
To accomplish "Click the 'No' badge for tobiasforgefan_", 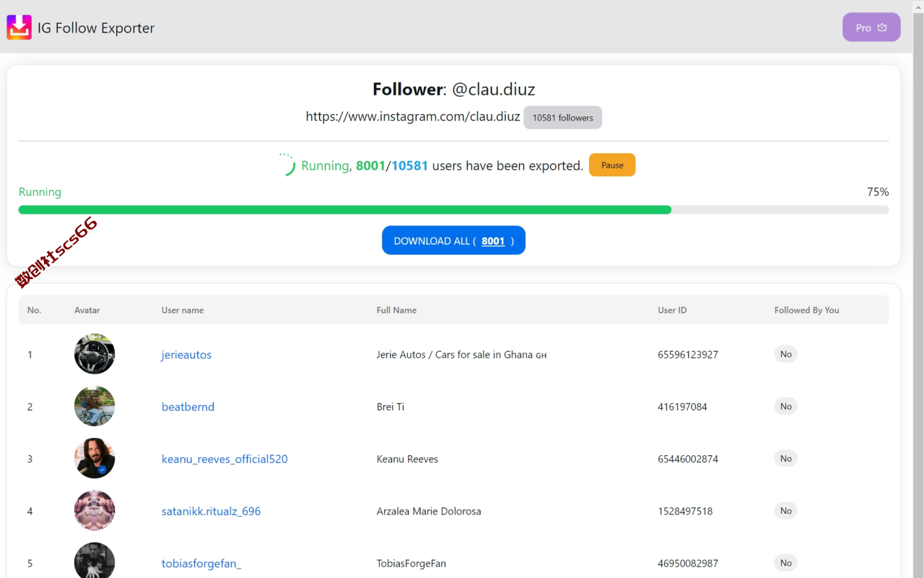I will pos(785,562).
